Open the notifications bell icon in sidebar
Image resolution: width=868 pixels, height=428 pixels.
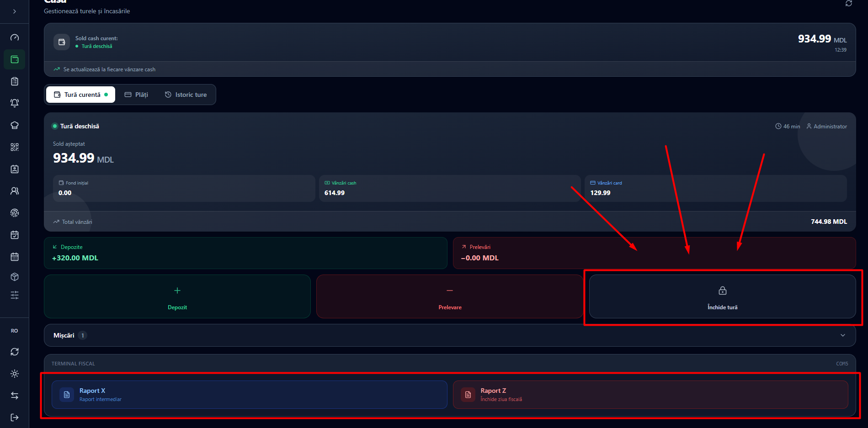(15, 103)
